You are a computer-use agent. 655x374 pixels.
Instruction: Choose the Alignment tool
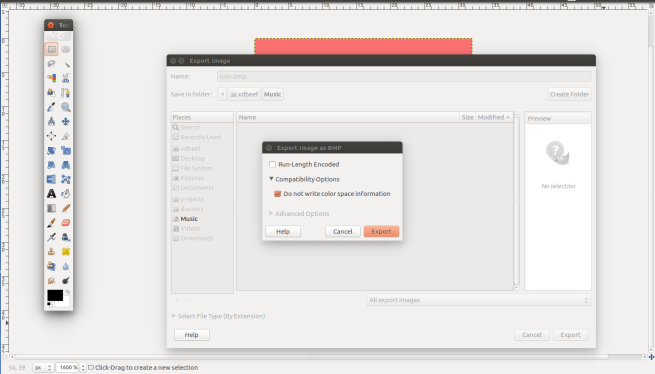coord(51,136)
